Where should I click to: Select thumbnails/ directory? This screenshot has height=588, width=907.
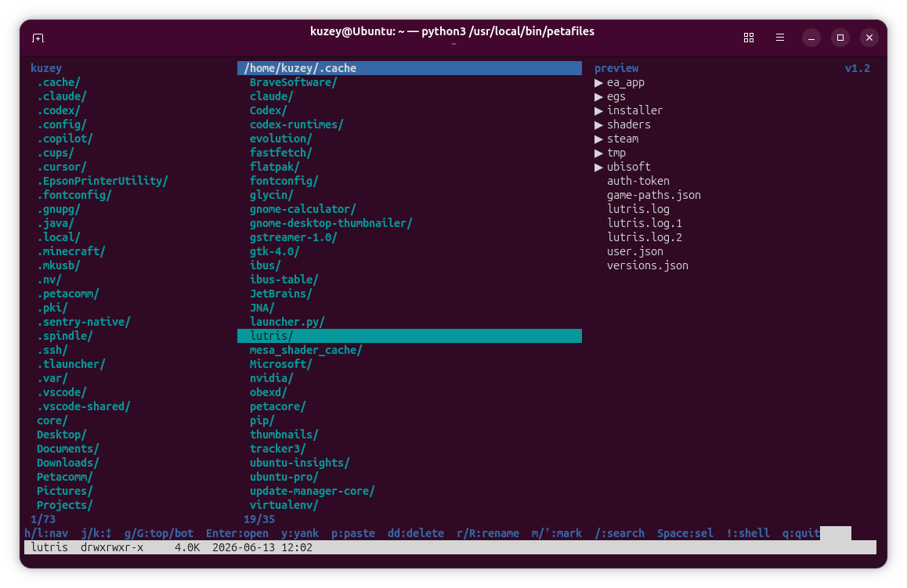tap(284, 435)
